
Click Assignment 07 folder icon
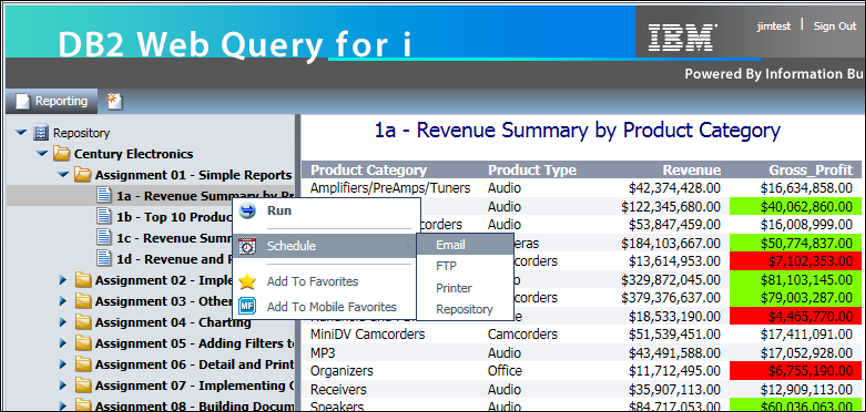pos(82,385)
